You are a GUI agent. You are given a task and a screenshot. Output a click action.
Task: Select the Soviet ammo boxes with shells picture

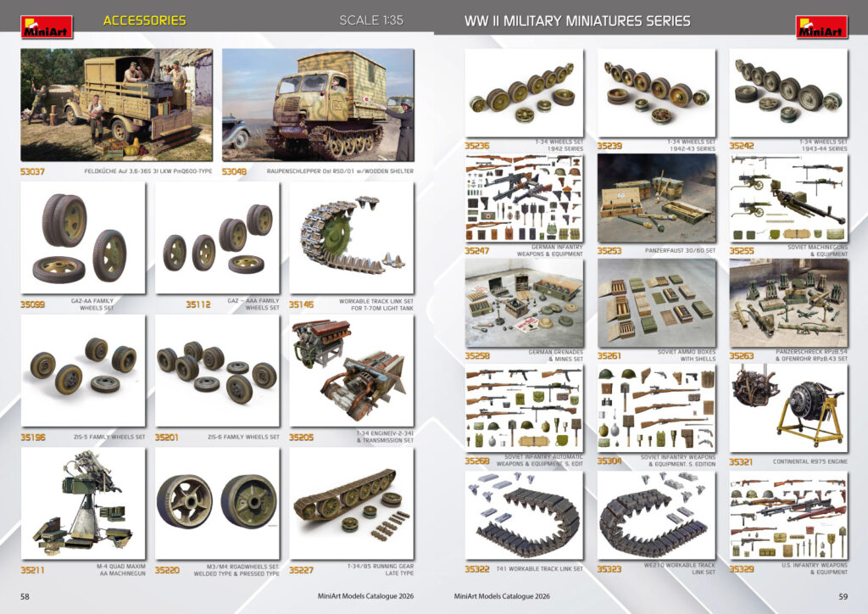(655, 304)
